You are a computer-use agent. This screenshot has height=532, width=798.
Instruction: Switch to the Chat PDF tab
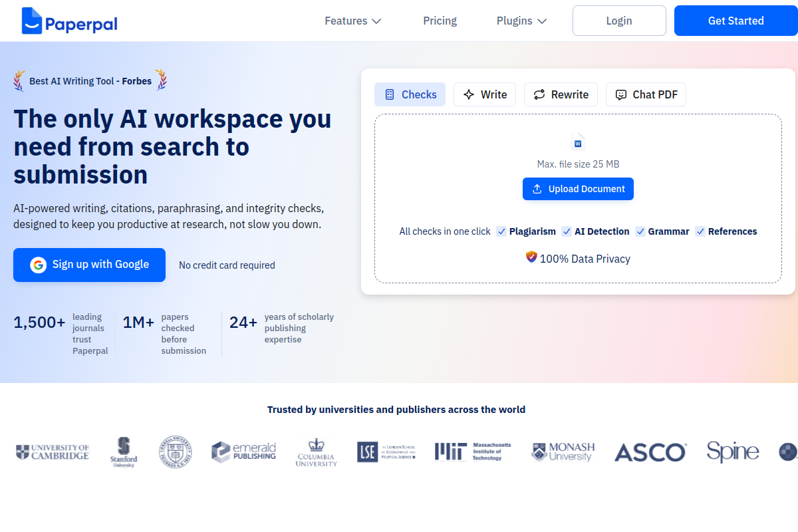(x=646, y=94)
